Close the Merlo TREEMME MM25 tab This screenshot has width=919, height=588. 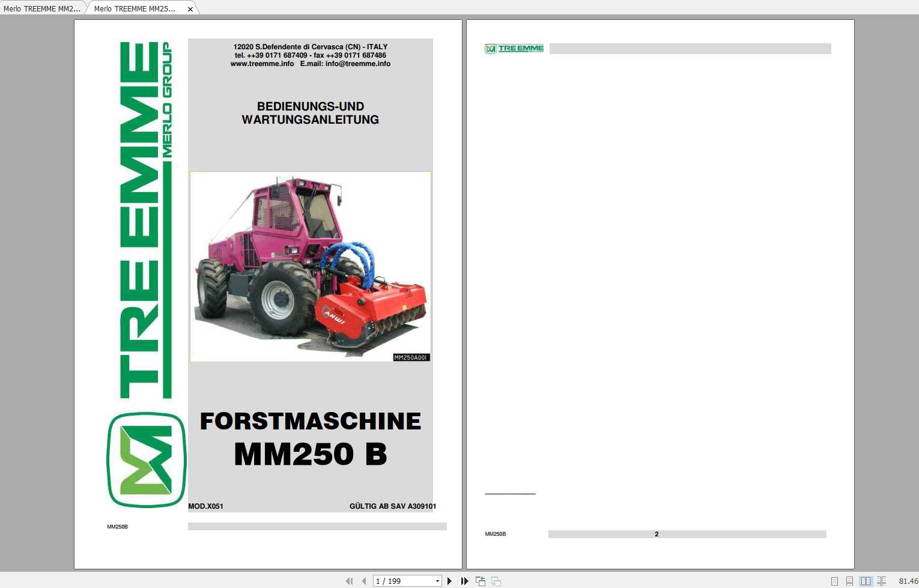click(190, 8)
